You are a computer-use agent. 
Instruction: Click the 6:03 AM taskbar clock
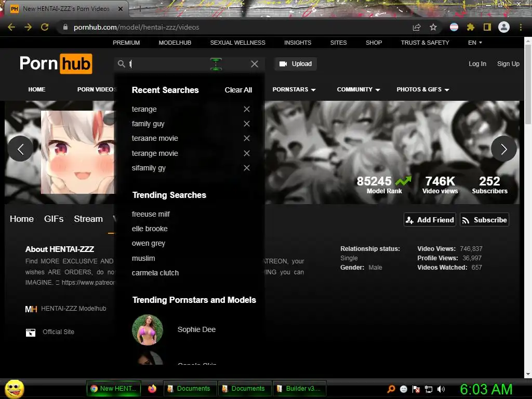[486, 389]
